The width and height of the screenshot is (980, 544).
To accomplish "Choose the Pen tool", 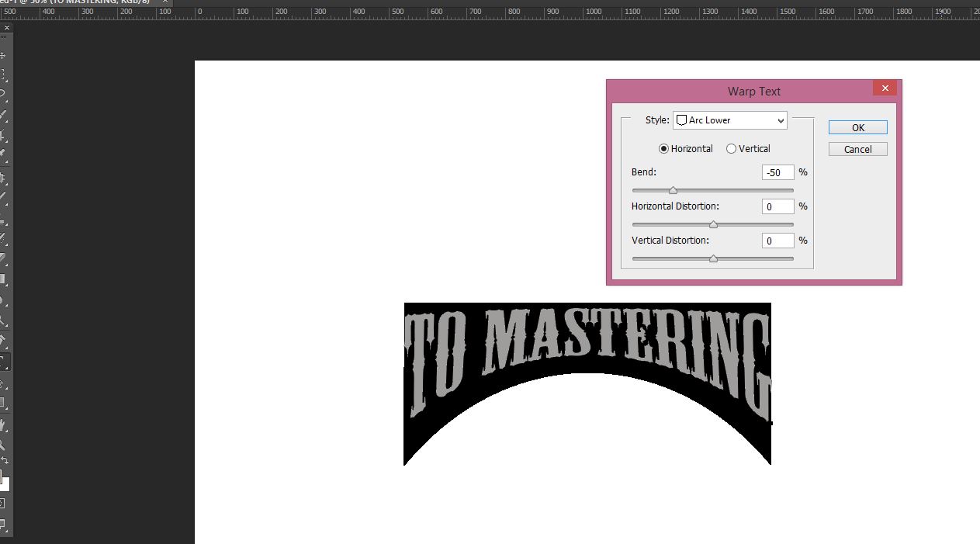I will tap(3, 340).
